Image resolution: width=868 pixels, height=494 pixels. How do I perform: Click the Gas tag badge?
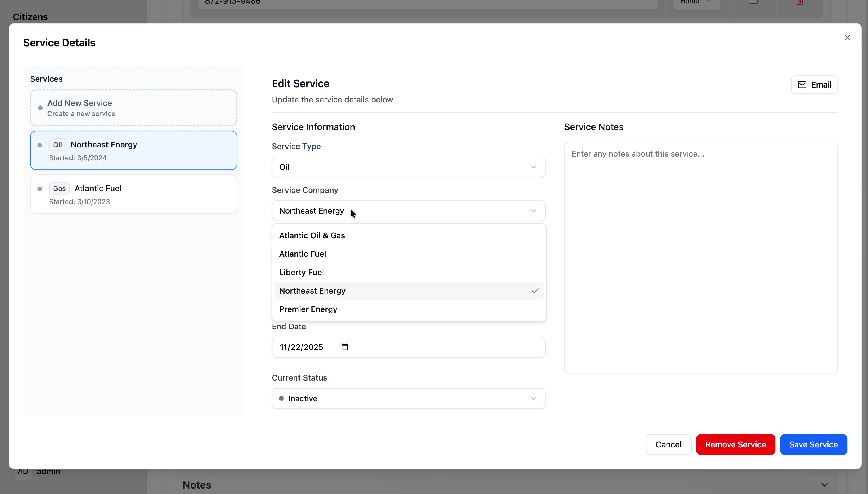coord(59,188)
